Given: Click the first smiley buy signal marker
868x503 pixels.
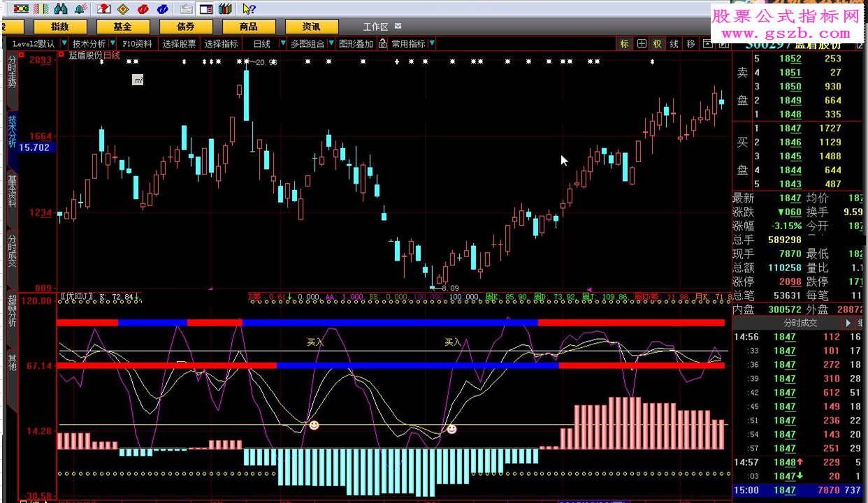Looking at the screenshot, I should click(314, 425).
